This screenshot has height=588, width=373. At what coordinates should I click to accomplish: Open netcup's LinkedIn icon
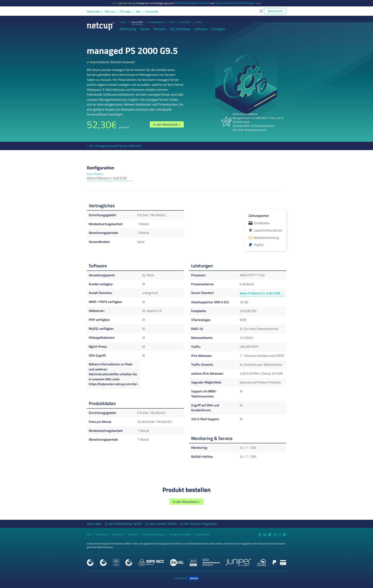[265, 535]
